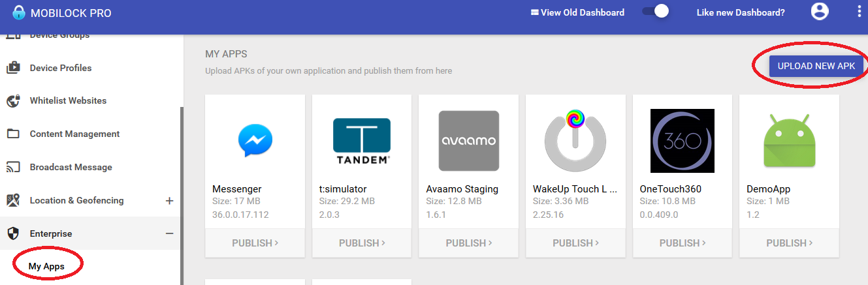This screenshot has height=285, width=868.
Task: Click the Location & Geofencing map icon
Action: point(13,200)
